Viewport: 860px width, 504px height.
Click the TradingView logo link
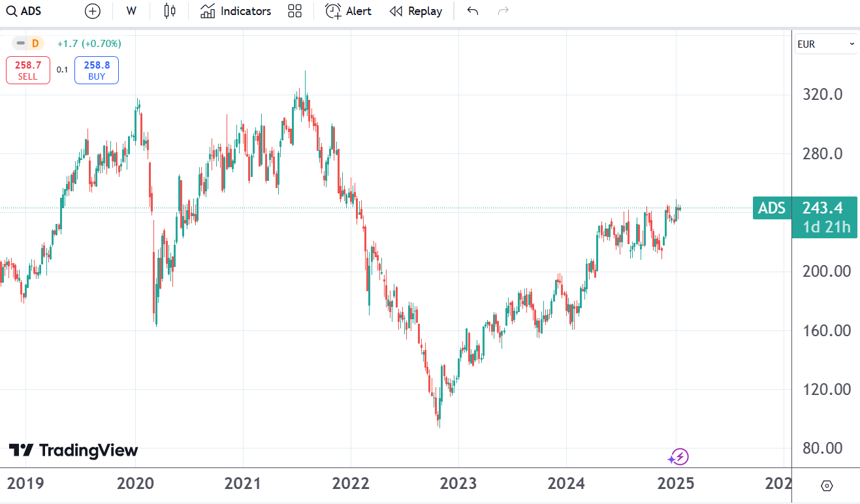[73, 450]
